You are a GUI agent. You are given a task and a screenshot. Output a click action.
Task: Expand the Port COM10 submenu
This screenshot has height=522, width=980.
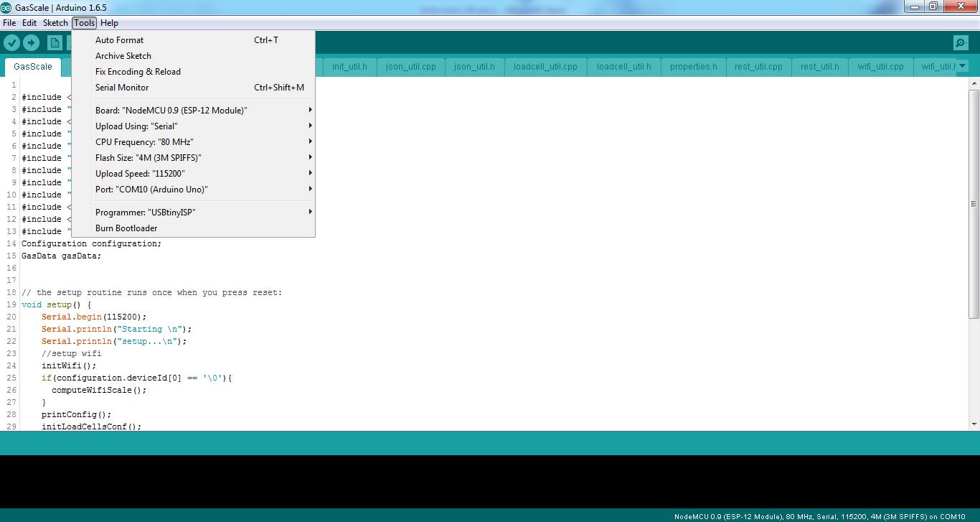pos(204,189)
